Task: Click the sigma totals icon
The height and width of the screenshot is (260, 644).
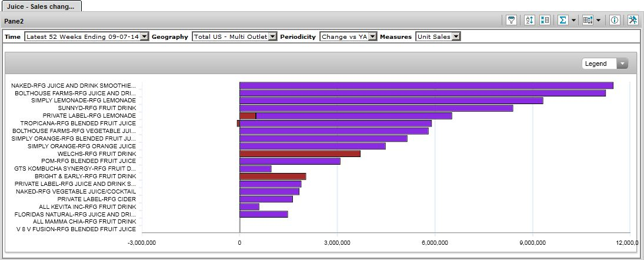Action: [563, 20]
